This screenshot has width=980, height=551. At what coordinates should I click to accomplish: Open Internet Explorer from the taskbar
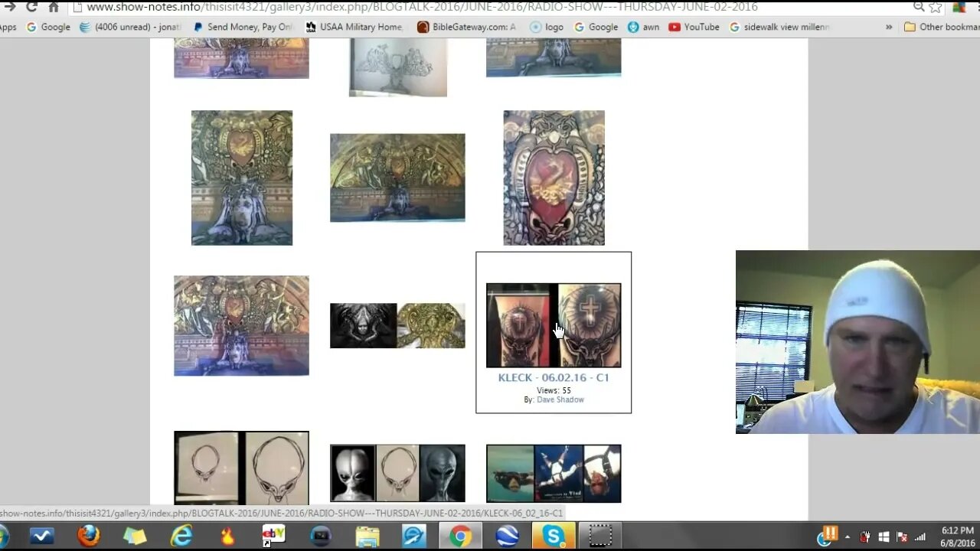[x=181, y=536]
